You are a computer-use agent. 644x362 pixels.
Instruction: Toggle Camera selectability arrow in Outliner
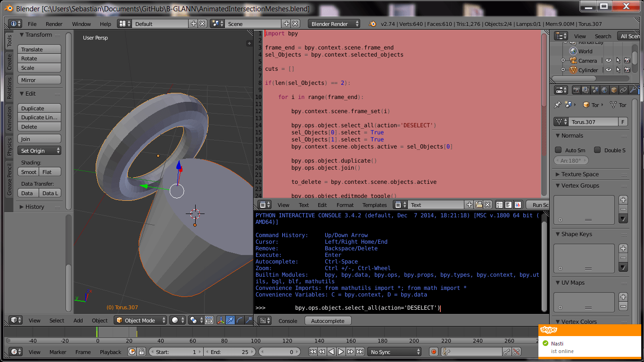click(619, 60)
